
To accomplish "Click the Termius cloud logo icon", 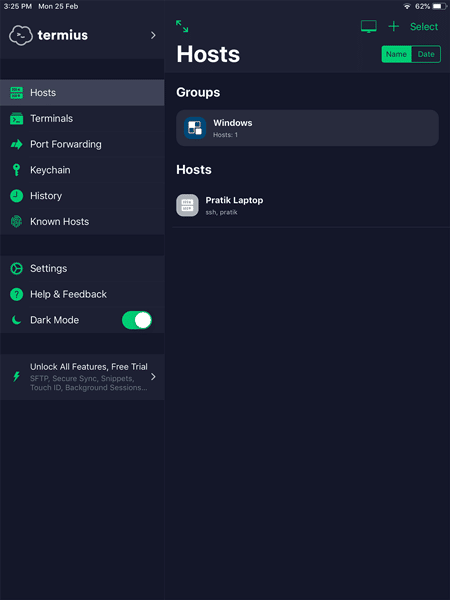I will [21, 35].
